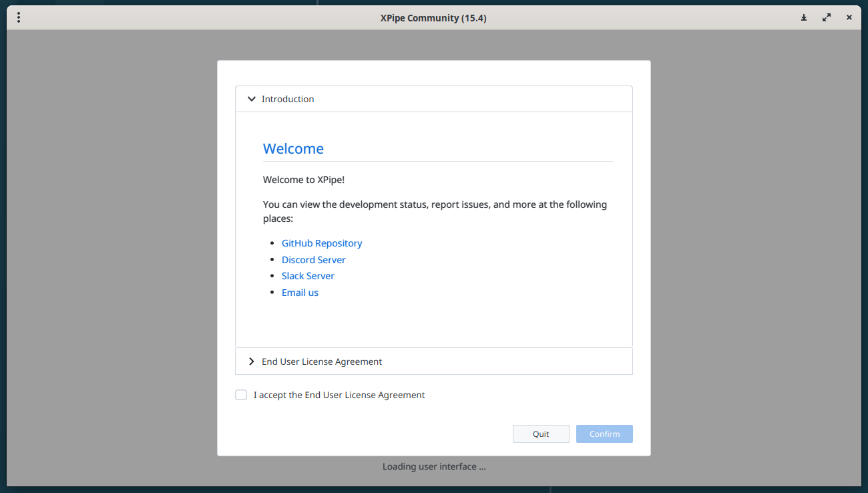This screenshot has height=493, width=868.
Task: Click the 'Loading user interface ...' status text
Action: pos(434,466)
